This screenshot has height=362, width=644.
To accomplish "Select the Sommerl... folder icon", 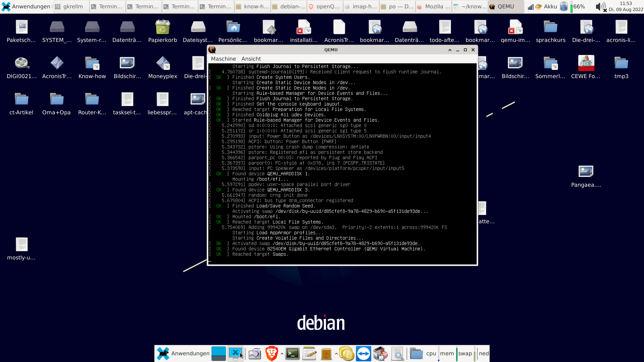I will coord(550,68).
